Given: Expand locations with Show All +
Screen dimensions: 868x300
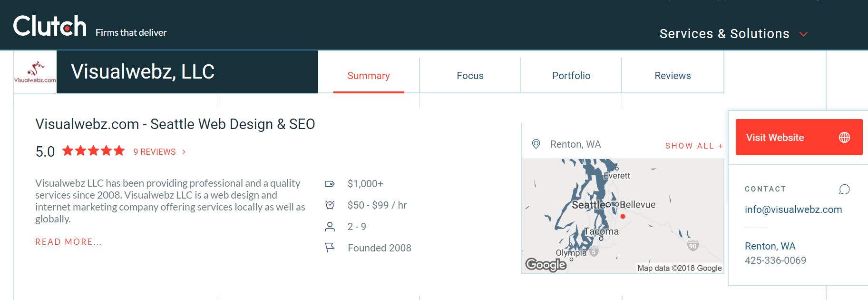Looking at the screenshot, I should pos(694,146).
